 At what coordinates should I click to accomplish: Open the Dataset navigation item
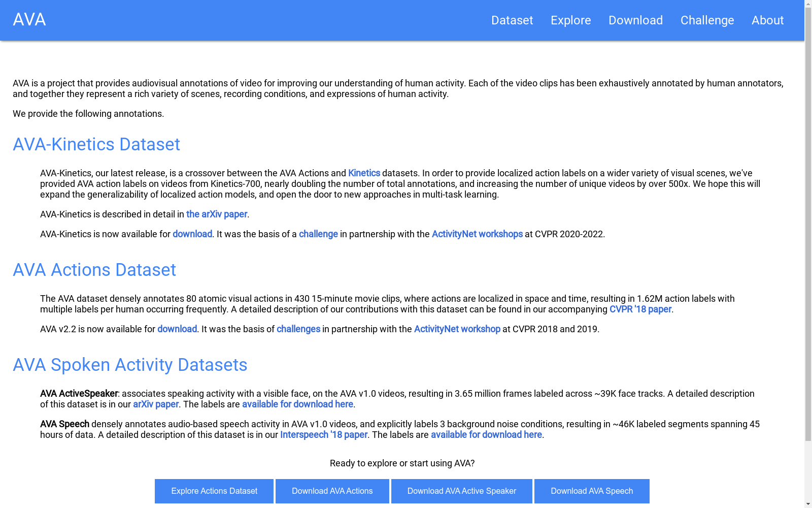coord(512,20)
